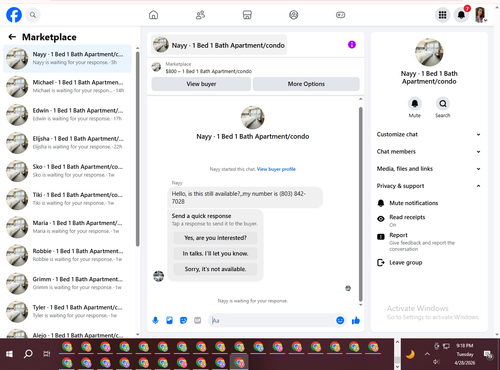
Task: Open the Gaming icon in top navigation
Action: (x=340, y=15)
